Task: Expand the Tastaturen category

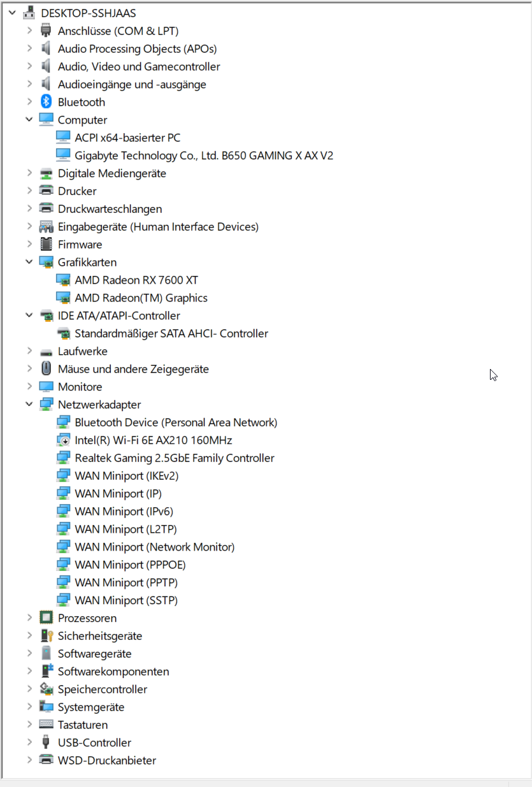Action: point(29,725)
